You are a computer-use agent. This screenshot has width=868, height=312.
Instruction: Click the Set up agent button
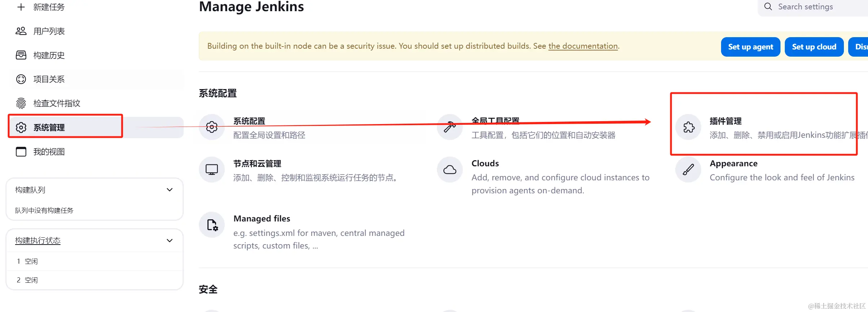click(x=751, y=47)
